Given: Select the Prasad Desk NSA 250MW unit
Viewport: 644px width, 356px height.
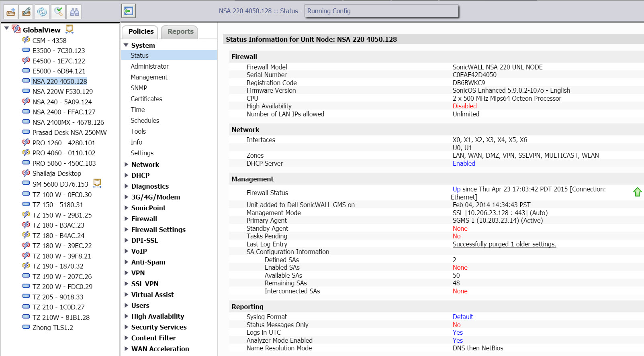Looking at the screenshot, I should tap(70, 132).
